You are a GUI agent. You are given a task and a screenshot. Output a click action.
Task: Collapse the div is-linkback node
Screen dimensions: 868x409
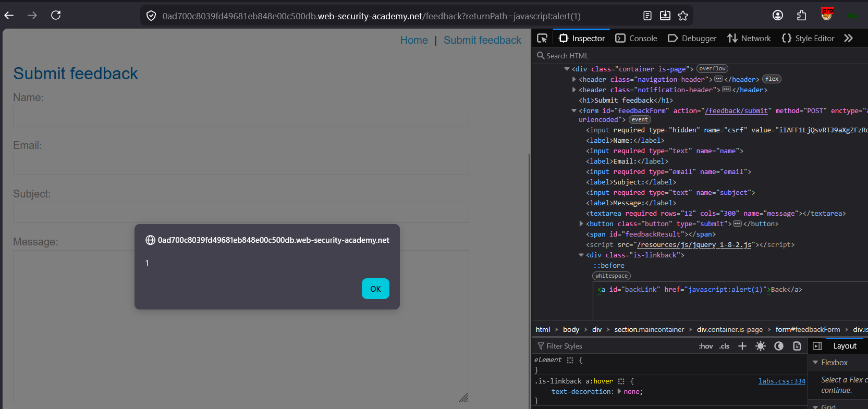point(581,255)
